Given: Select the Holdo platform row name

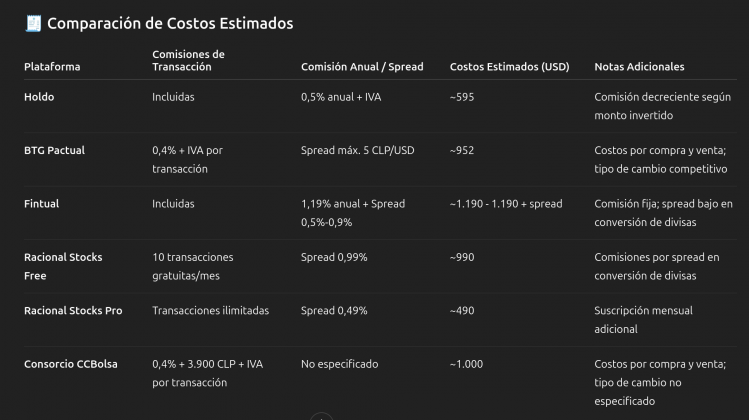Looking at the screenshot, I should coord(39,97).
